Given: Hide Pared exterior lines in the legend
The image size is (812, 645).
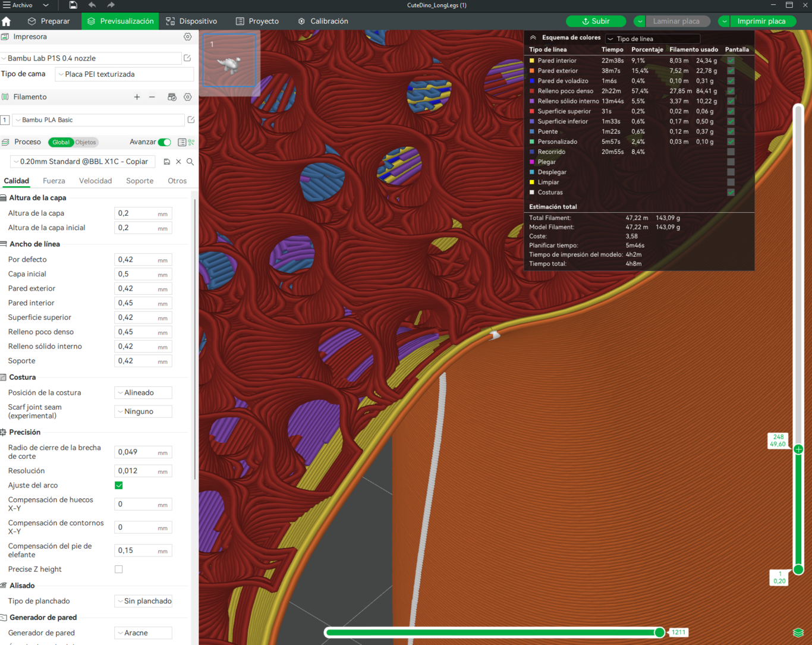Looking at the screenshot, I should pyautogui.click(x=731, y=71).
